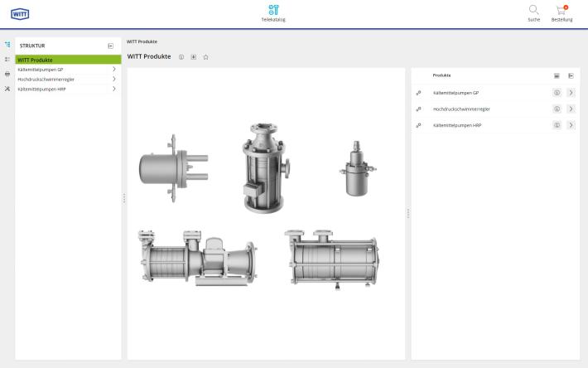588x368 pixels.
Task: Select the list view sidebar icon
Action: pos(7,60)
